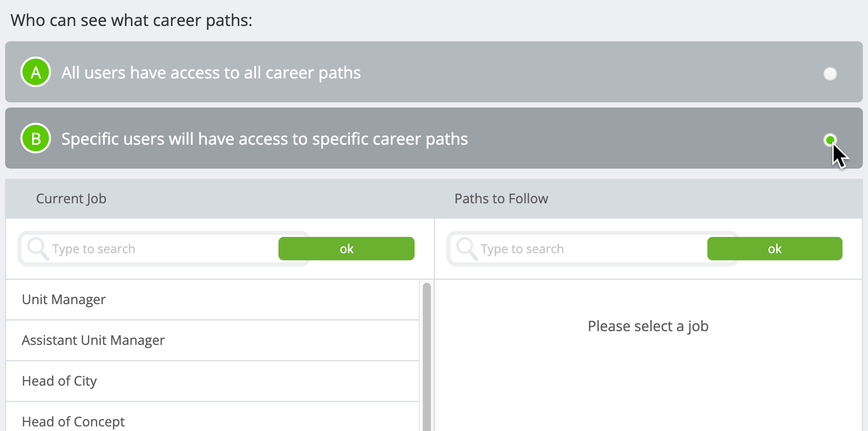Image resolution: width=868 pixels, height=431 pixels.
Task: Choose 'Specific users will have access' row
Action: point(434,138)
